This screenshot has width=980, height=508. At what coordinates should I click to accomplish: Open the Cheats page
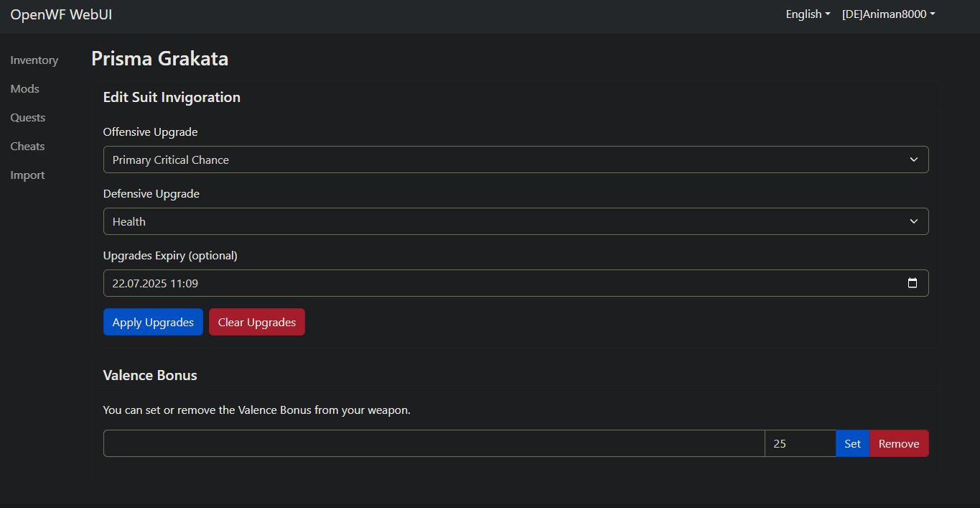pyautogui.click(x=27, y=147)
